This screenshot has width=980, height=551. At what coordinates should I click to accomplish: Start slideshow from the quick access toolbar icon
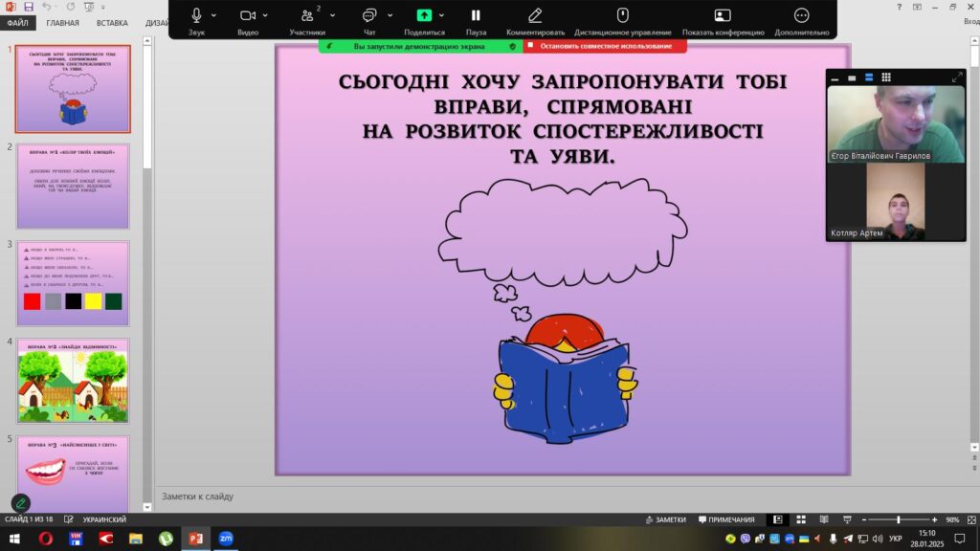(89, 7)
